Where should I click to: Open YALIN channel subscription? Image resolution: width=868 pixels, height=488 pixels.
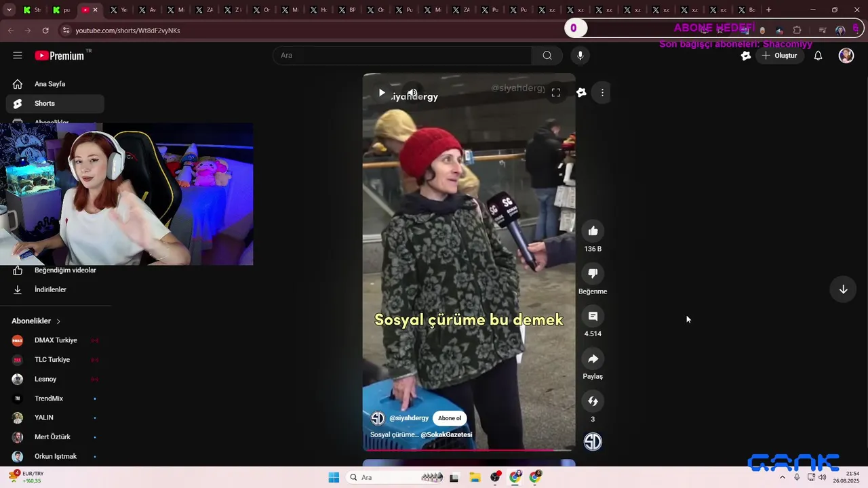55,418
